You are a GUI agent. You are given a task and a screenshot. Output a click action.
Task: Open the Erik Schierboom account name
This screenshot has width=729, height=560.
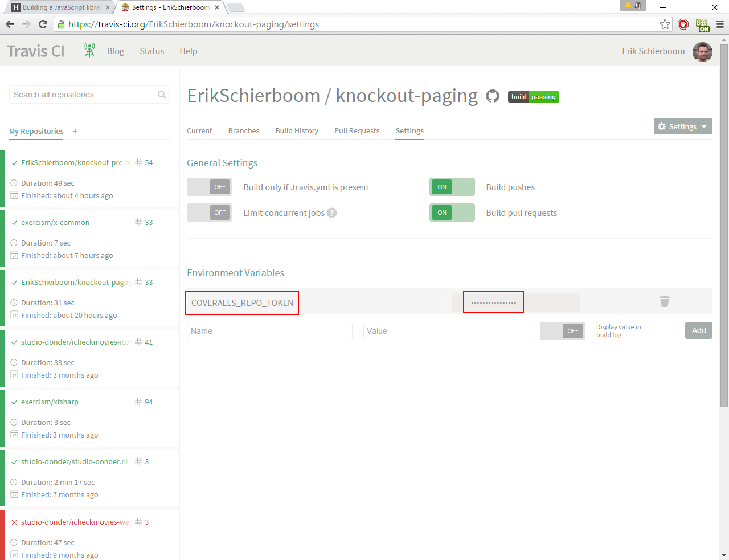(x=653, y=51)
